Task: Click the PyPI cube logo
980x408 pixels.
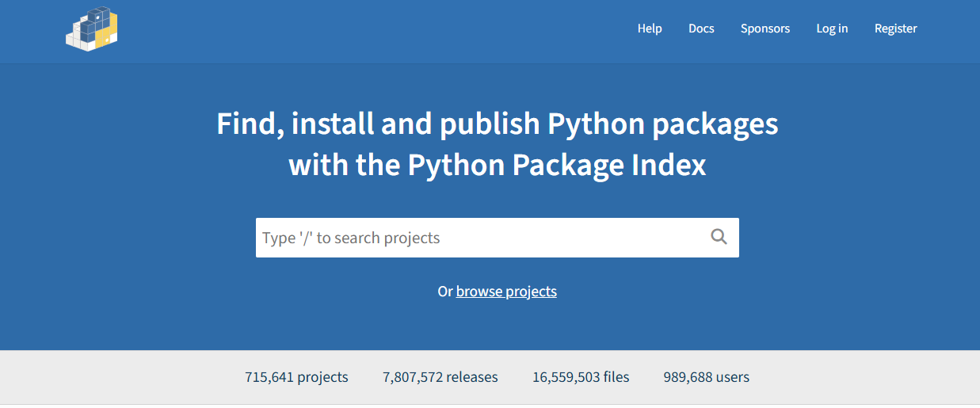Action: click(x=91, y=29)
